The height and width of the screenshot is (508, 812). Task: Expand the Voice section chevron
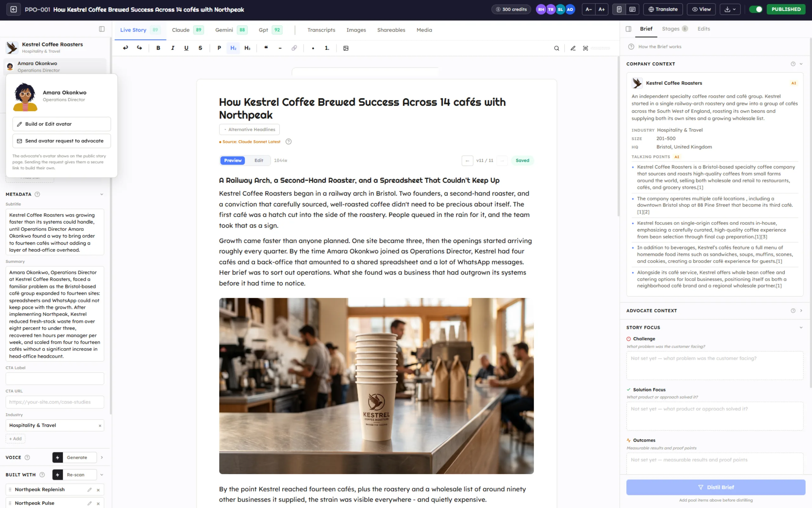tap(102, 458)
